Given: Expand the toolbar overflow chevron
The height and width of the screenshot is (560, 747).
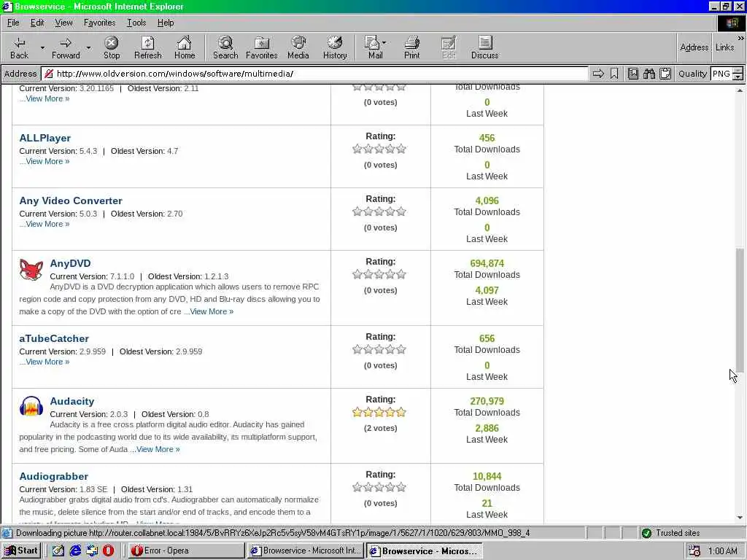Looking at the screenshot, I should click(x=741, y=38).
